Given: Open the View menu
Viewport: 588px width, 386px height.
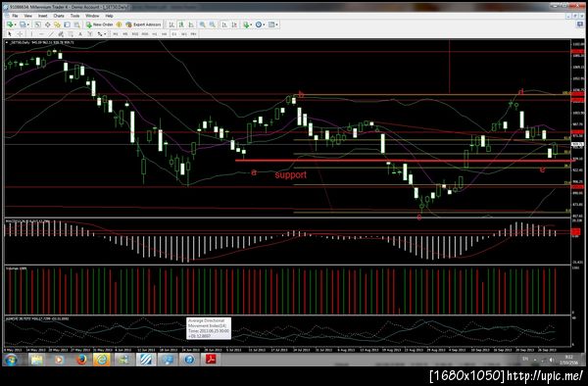Looking at the screenshot, I should 28,16.
